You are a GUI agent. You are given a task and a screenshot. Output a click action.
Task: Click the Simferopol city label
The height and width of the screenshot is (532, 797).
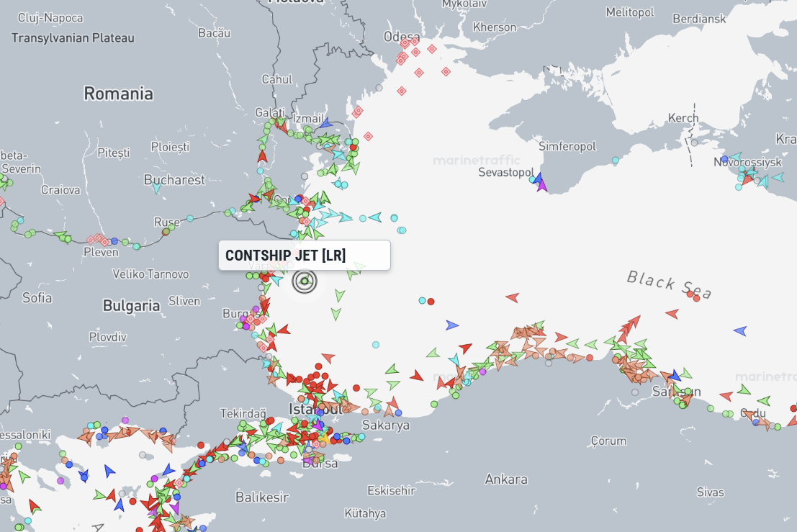coord(567,146)
